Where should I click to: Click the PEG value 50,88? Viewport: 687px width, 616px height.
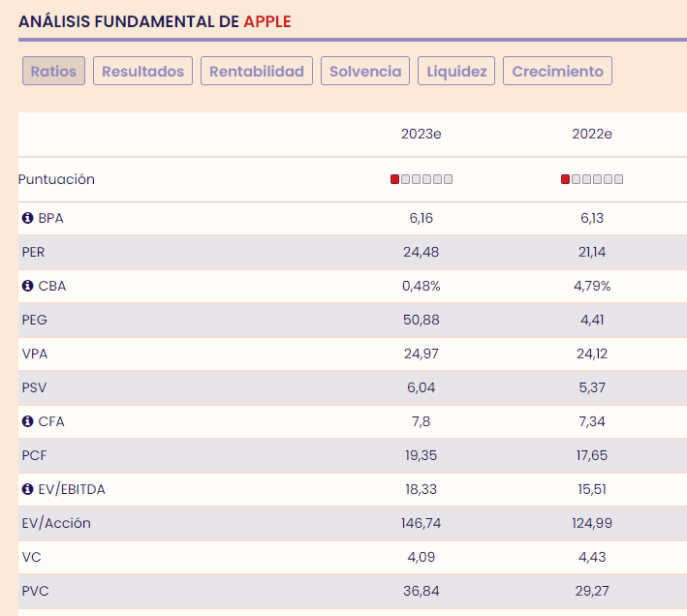[422, 320]
